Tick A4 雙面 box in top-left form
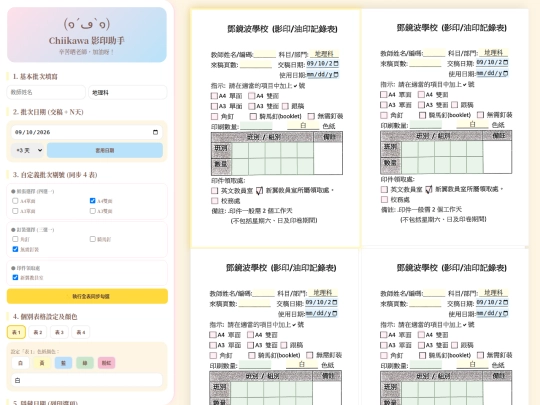 (x=252, y=96)
